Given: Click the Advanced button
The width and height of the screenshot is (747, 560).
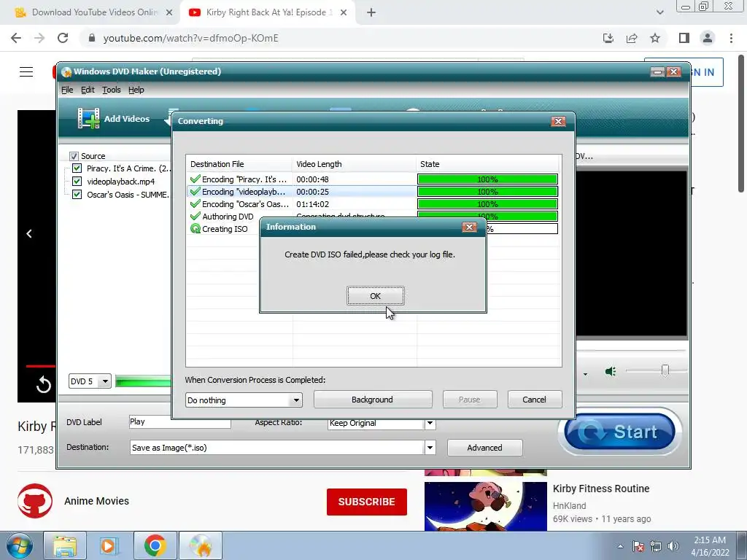Looking at the screenshot, I should coord(484,448).
